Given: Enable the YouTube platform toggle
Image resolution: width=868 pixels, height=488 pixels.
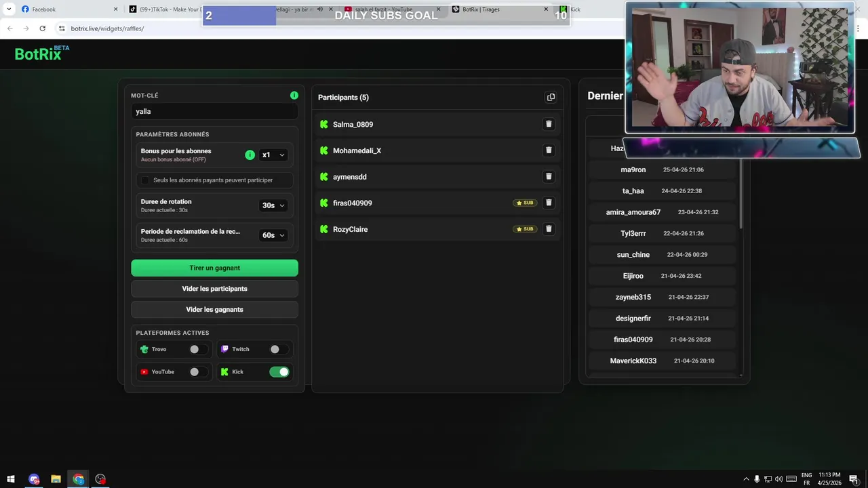Looking at the screenshot, I should click(x=198, y=371).
